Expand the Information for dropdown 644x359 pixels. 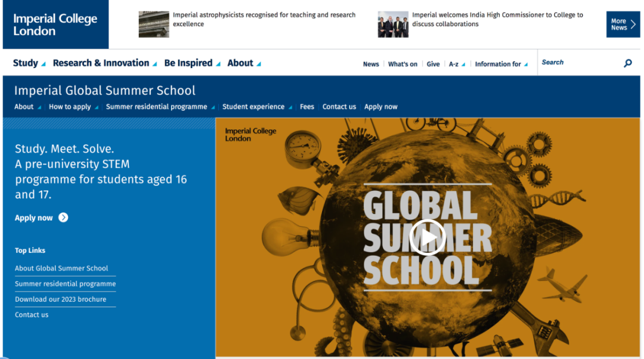coord(526,64)
